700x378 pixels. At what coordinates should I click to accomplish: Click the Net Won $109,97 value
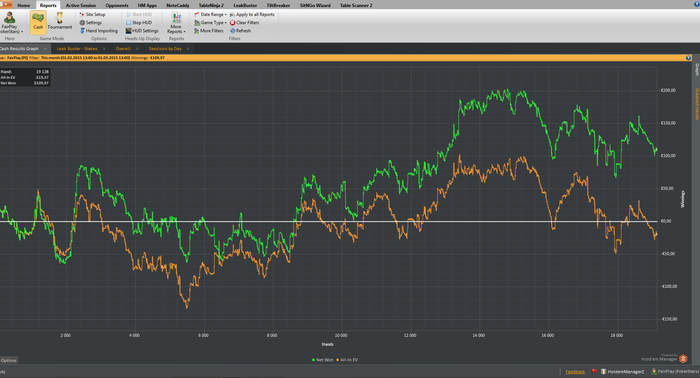pyautogui.click(x=41, y=83)
